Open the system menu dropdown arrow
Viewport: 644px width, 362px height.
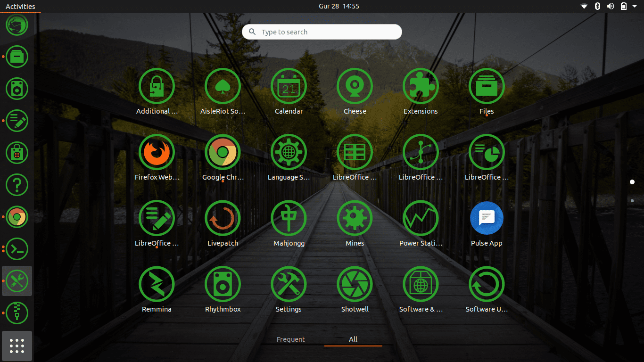tap(635, 6)
